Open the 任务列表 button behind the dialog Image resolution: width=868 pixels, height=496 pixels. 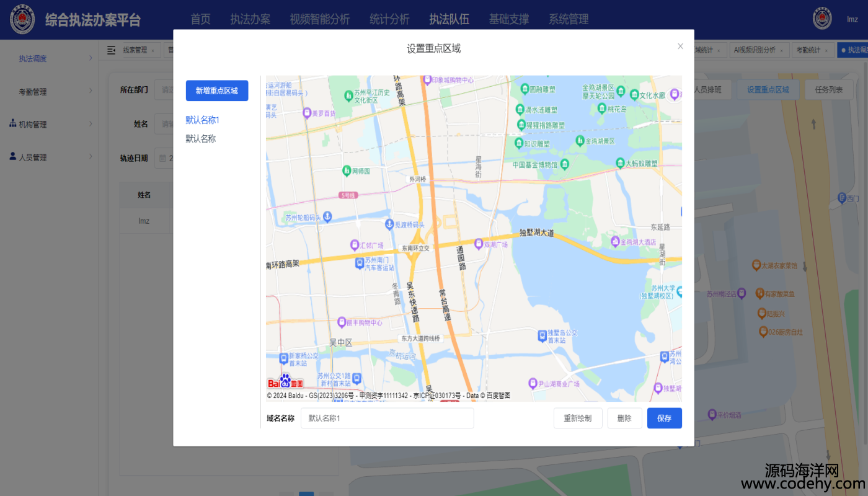pos(829,90)
